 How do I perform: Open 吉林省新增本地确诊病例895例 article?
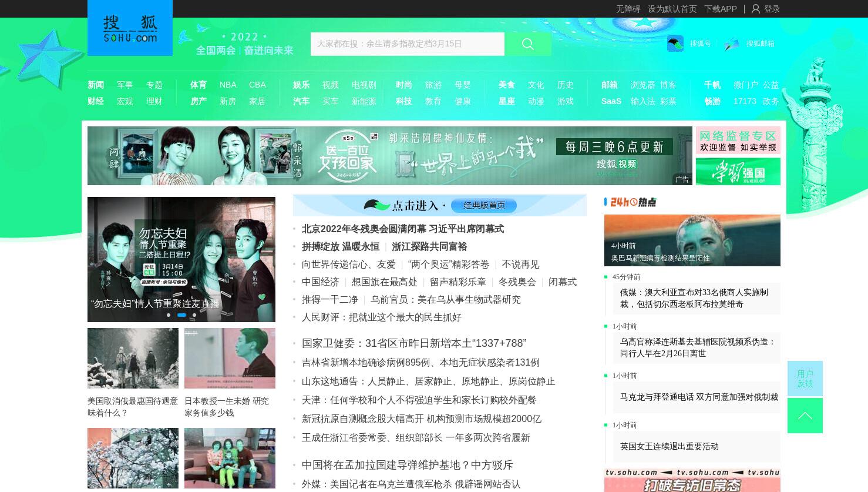tap(420, 363)
